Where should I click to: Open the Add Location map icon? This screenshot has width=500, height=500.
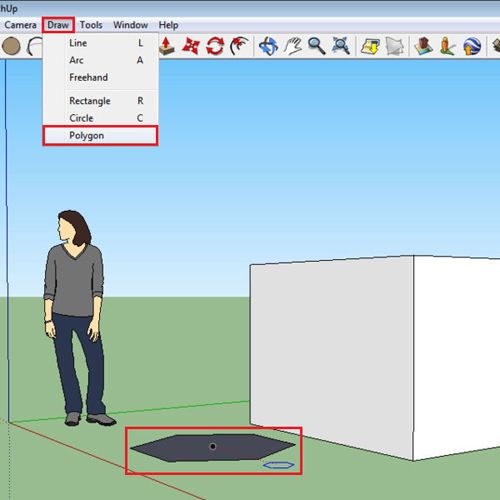370,46
